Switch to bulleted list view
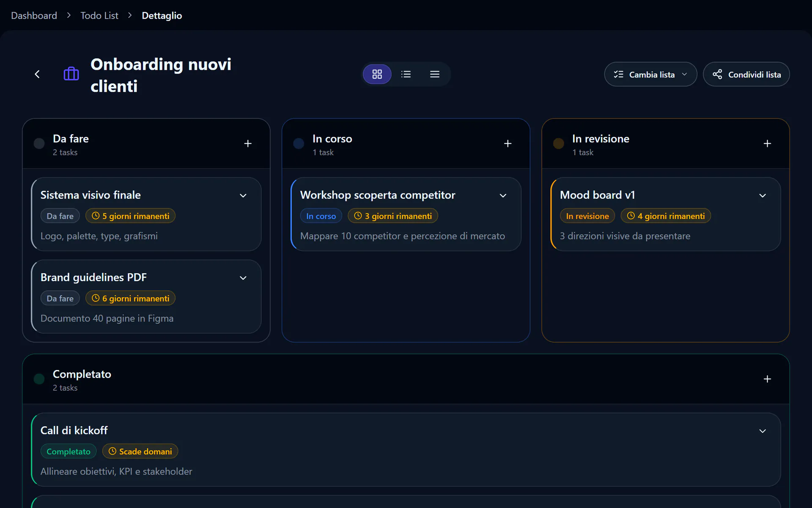 click(406, 75)
